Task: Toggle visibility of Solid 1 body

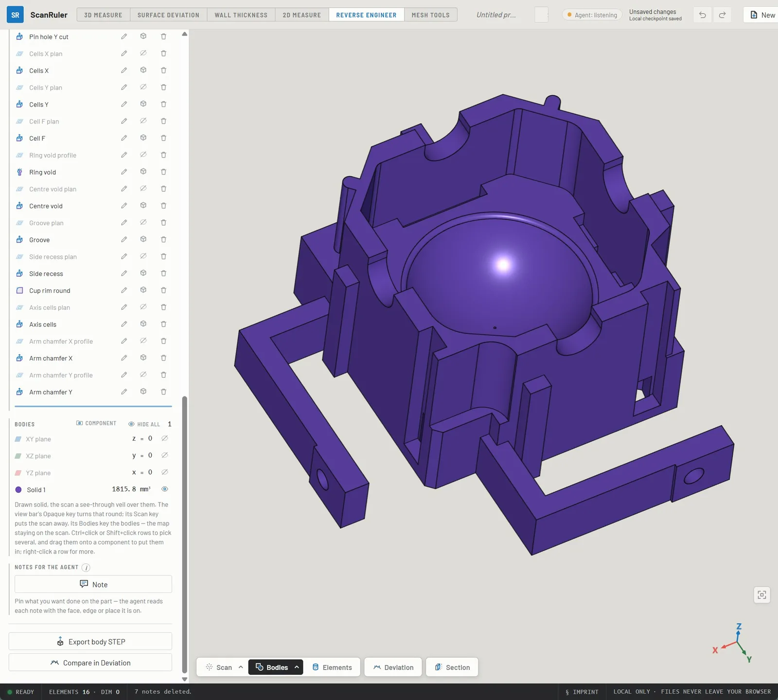Action: click(165, 489)
